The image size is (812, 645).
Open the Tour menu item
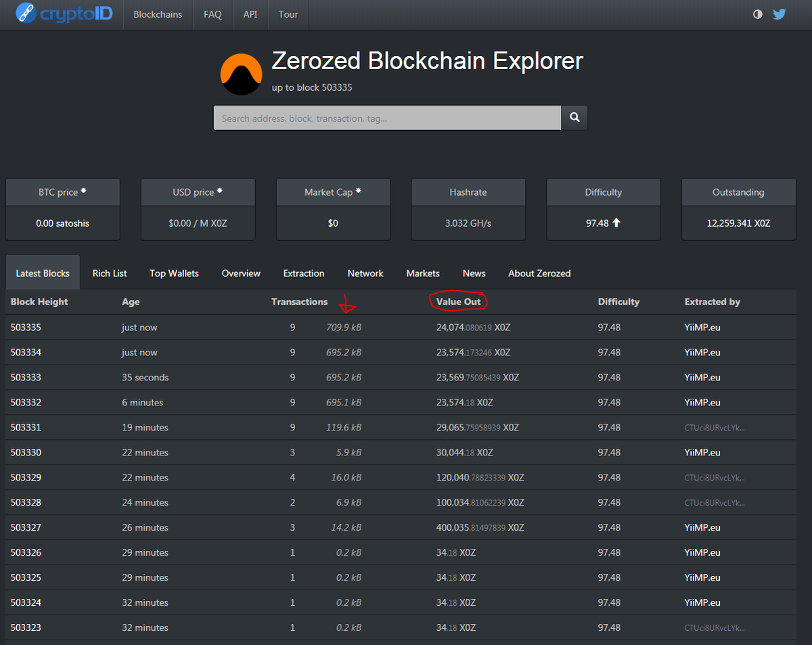[x=288, y=14]
